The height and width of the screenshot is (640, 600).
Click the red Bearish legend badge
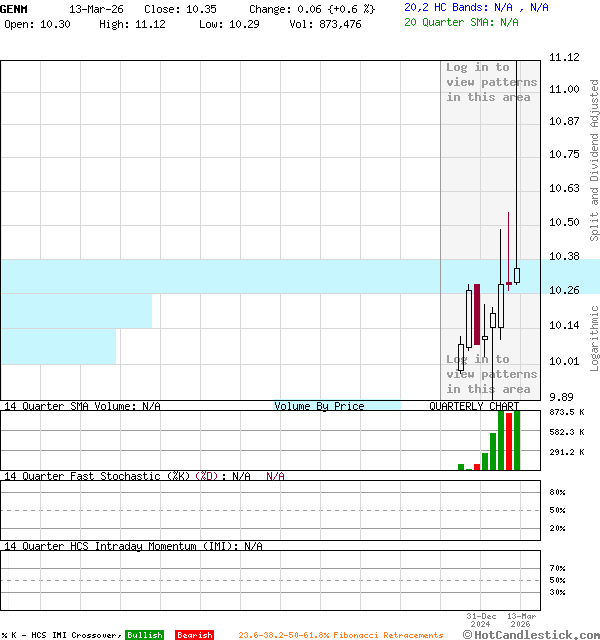tap(194, 635)
